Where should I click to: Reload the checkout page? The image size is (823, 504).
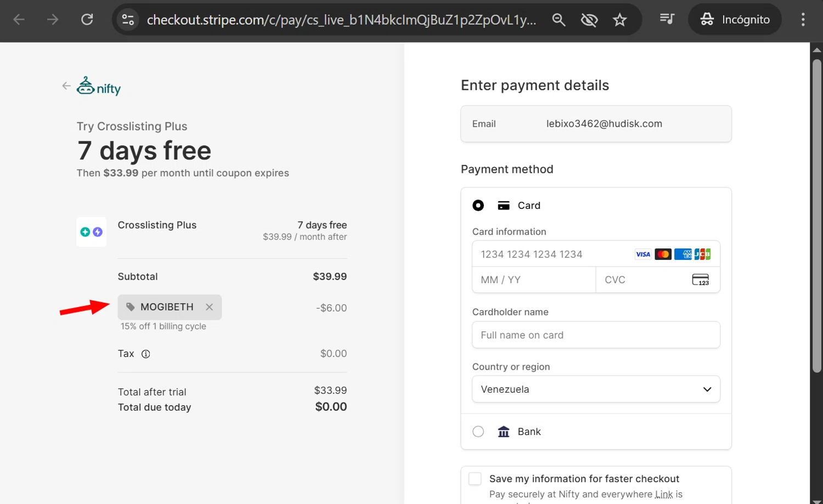[x=87, y=20]
